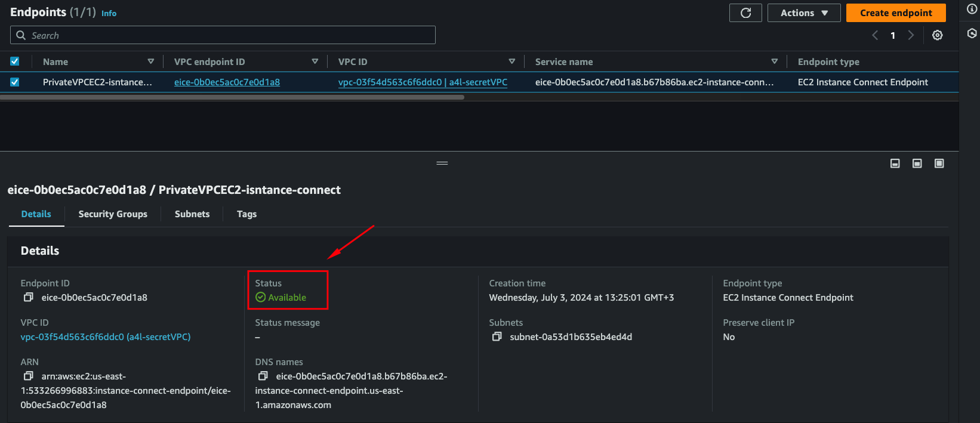This screenshot has height=423, width=980.
Task: Click the Create endpoint button
Action: 895,13
